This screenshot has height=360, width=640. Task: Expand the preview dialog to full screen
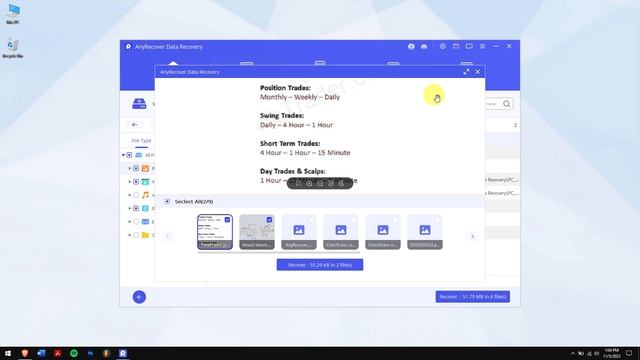coord(466,72)
